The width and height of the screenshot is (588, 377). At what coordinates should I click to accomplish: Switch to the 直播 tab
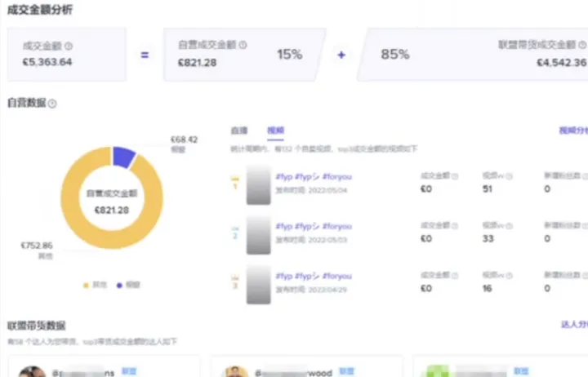click(x=239, y=131)
